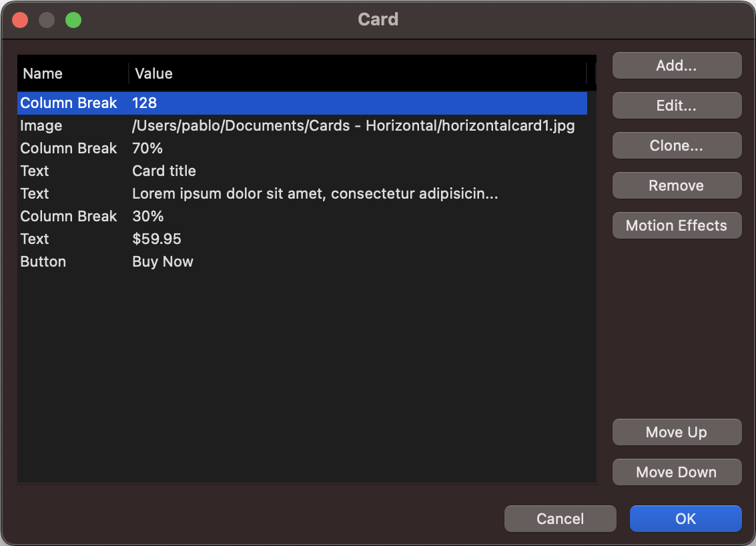Open Motion Effects settings
The image size is (756, 546).
677,225
